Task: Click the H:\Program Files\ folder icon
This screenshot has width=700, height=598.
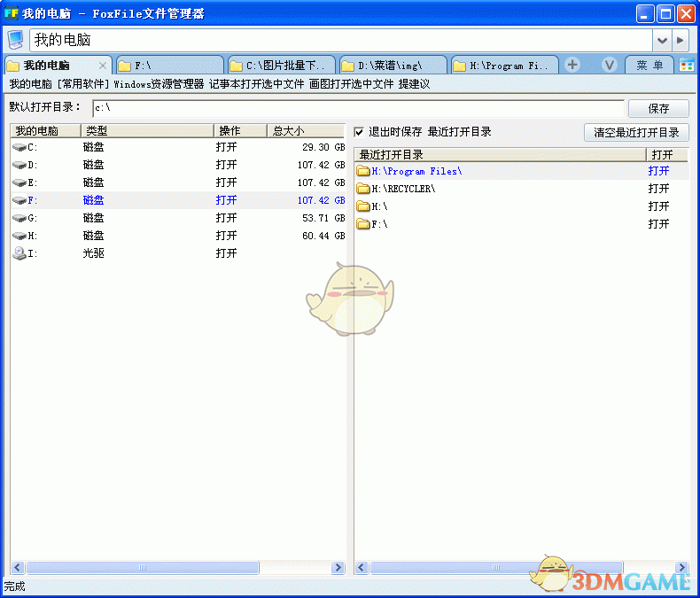Action: coord(363,170)
